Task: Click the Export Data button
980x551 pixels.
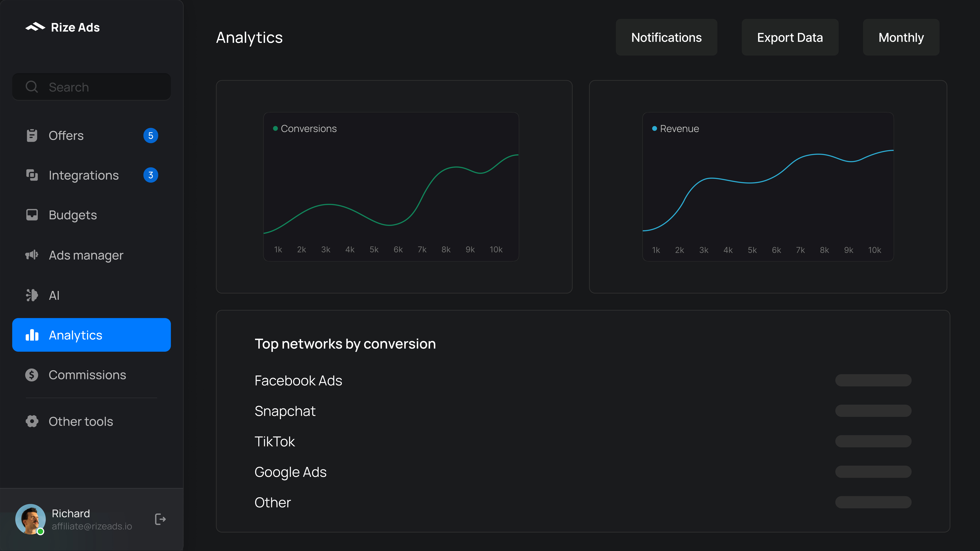Action: coord(790,37)
